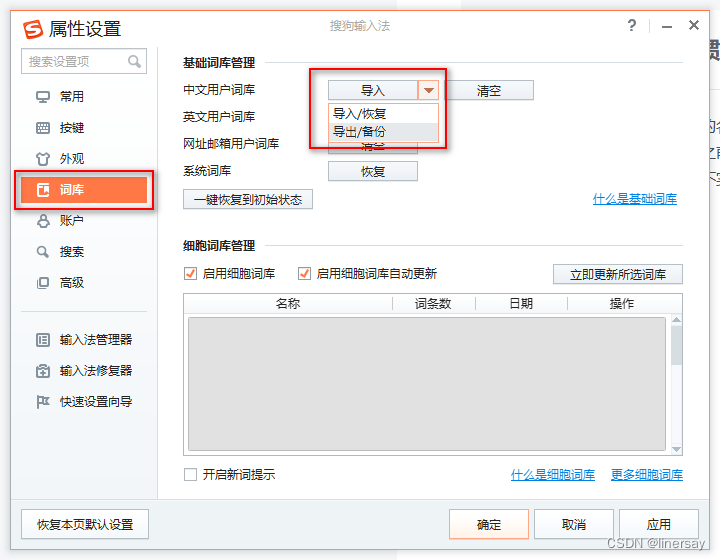Toggle 启用细胞词库 checkbox
Screen dimensions: 720x560
[x=190, y=274]
